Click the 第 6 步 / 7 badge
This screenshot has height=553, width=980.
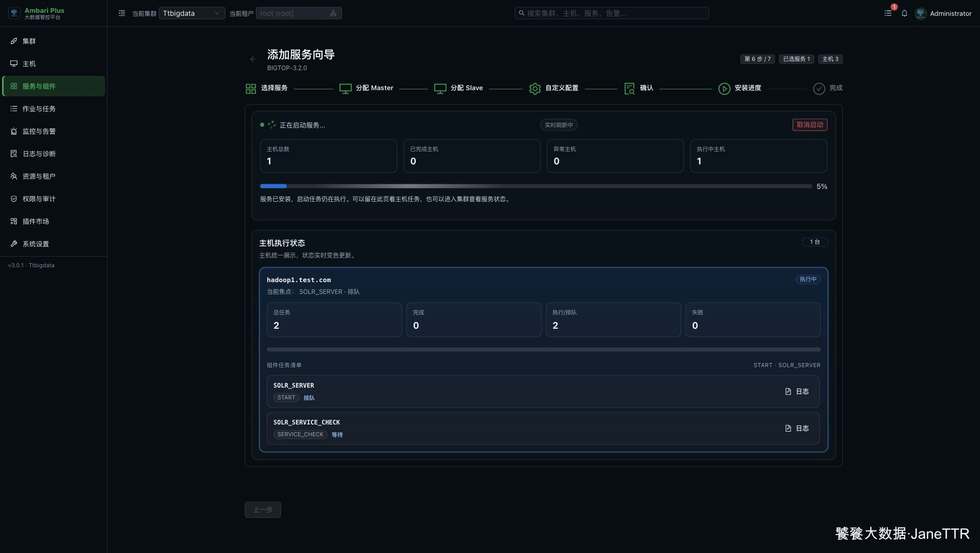[x=757, y=59]
